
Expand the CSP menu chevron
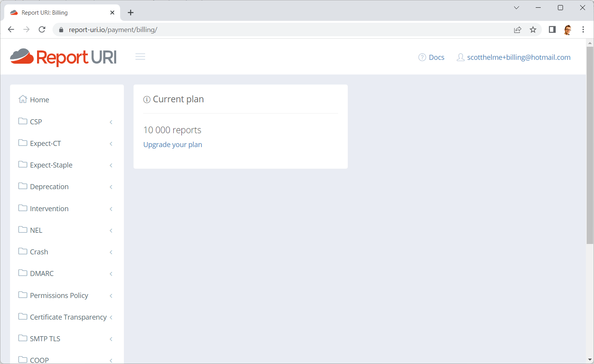pyautogui.click(x=111, y=122)
